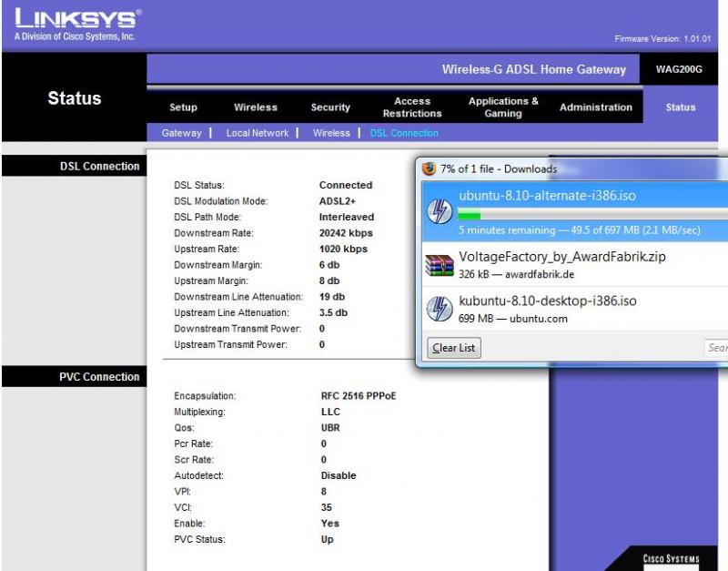
Task: Click the Downloads search field
Action: 716,348
